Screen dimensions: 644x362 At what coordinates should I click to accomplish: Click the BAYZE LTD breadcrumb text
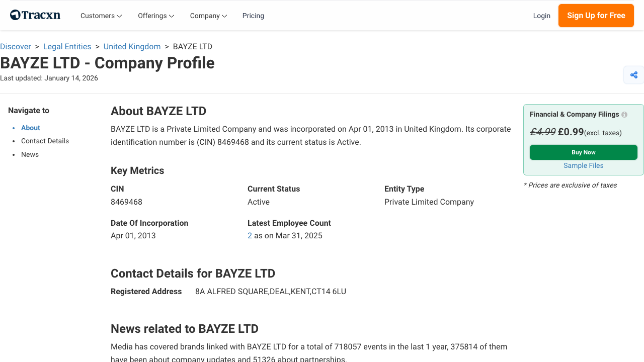tap(193, 46)
